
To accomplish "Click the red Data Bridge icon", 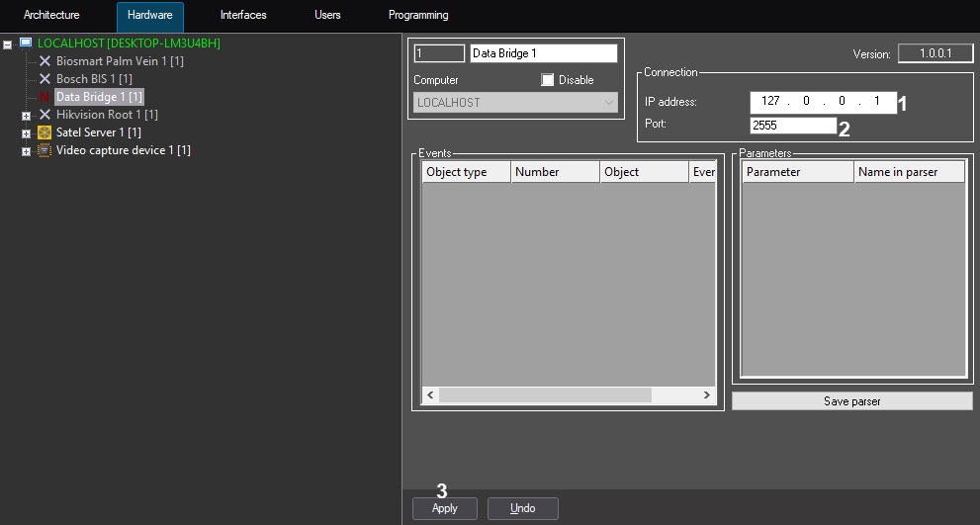I will (45, 97).
